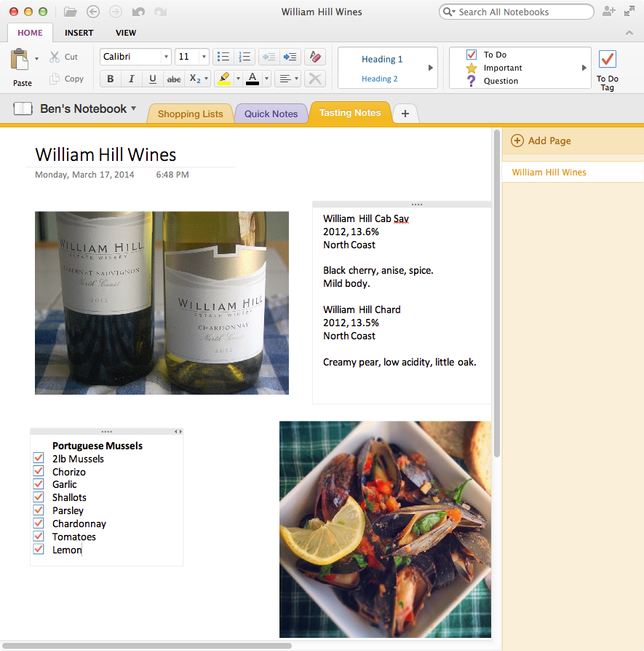Open font color options dropdown arrow

(266, 79)
